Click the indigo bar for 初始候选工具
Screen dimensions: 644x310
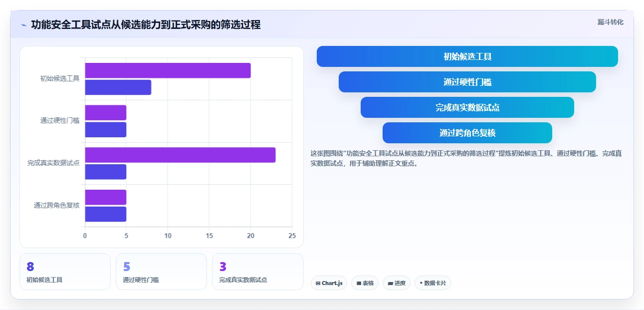118,87
